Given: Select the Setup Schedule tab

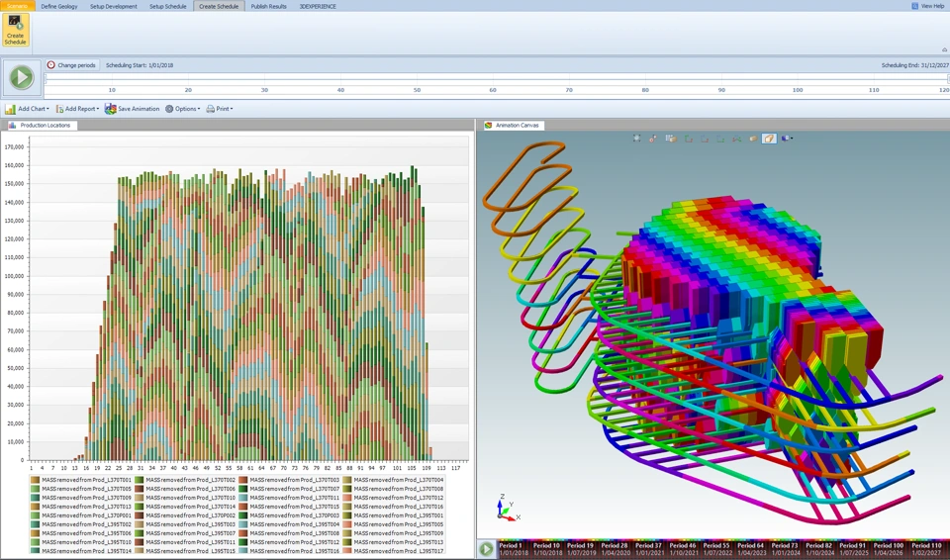Looking at the screenshot, I should click(x=168, y=6).
